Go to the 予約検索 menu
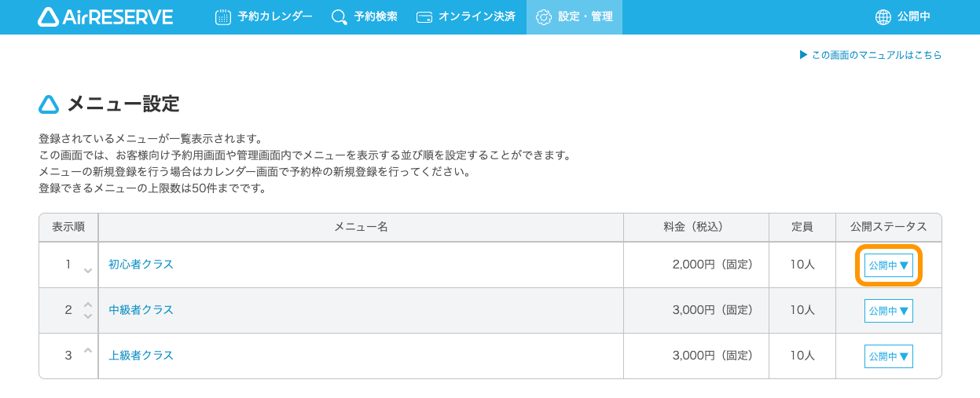980x398 pixels. [x=365, y=17]
